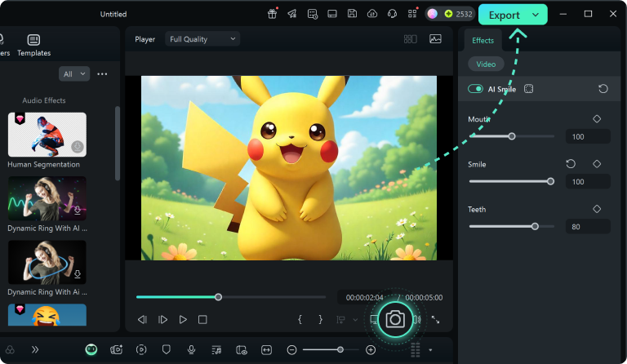Click the compare view layout icon
Screen dimensions: 627x364
pyautogui.click(x=411, y=39)
